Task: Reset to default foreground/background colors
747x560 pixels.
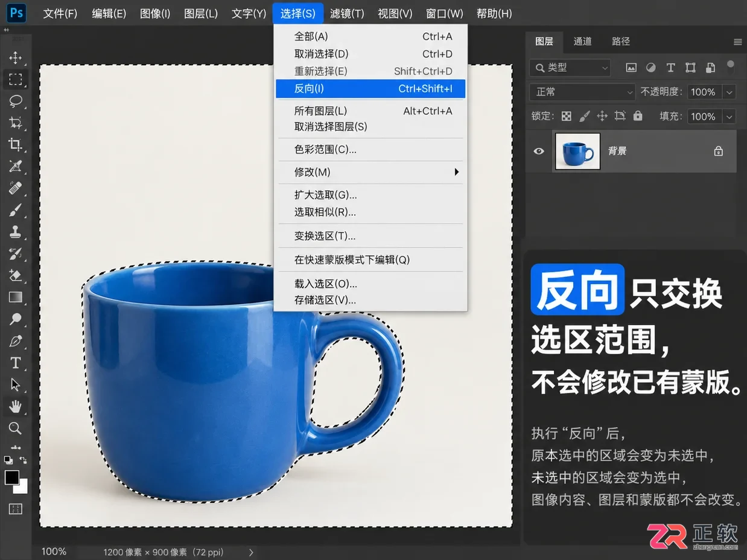Action: coord(8,460)
